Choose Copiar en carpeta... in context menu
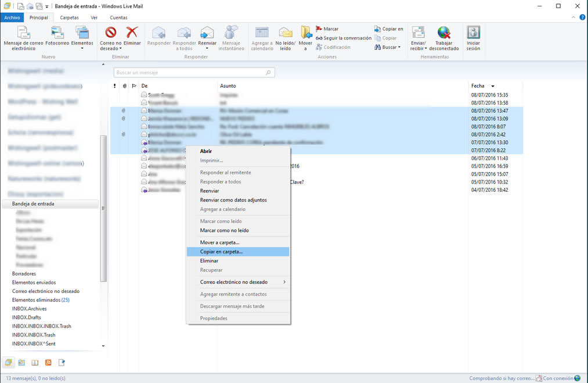 (x=238, y=252)
